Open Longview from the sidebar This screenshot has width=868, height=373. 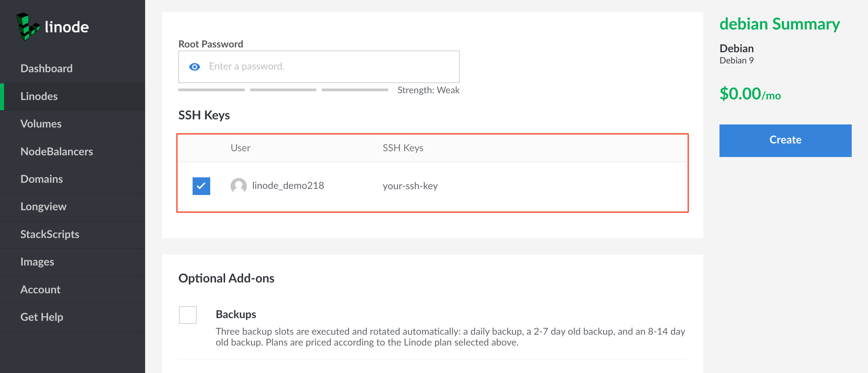(x=43, y=207)
